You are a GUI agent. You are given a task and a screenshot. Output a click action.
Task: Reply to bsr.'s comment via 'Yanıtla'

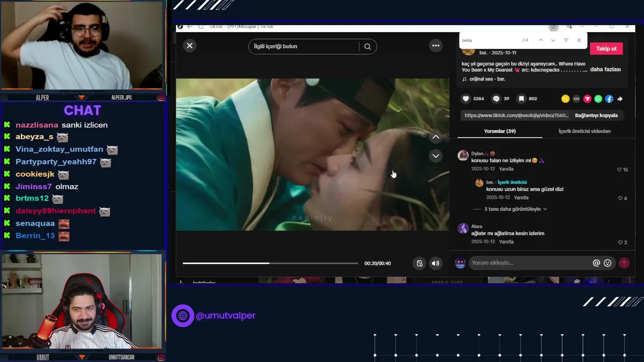pos(521,198)
